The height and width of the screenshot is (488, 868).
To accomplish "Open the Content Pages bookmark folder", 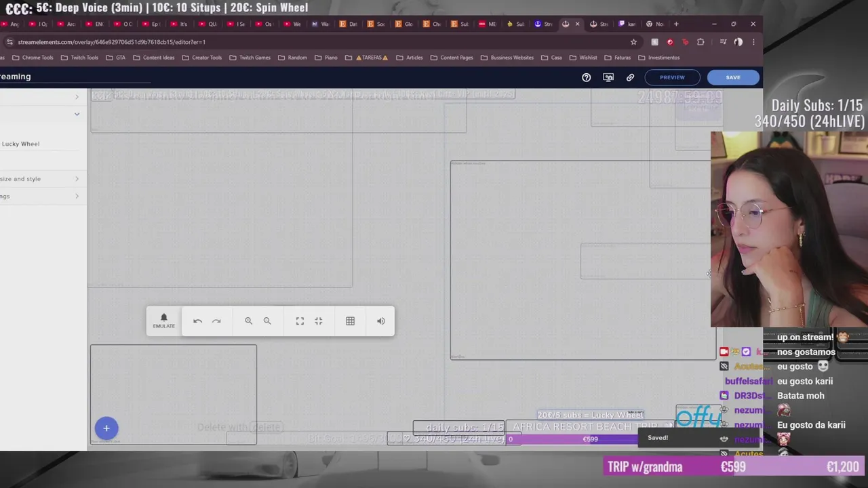I will [x=452, y=58].
